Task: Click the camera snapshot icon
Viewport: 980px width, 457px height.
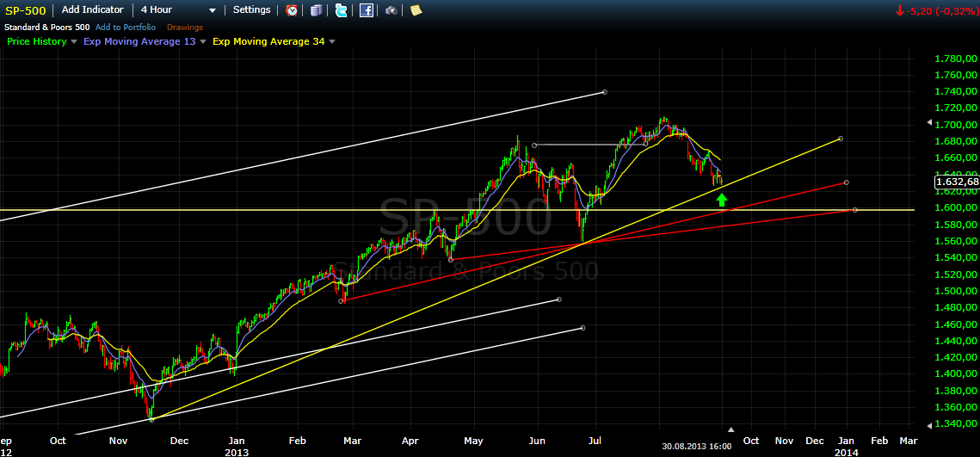Action: tap(391, 10)
